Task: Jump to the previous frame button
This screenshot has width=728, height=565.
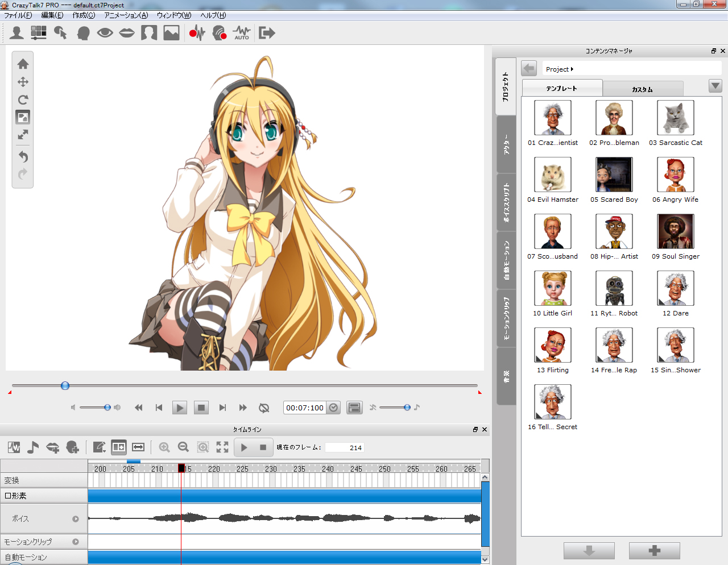Action: coord(159,408)
